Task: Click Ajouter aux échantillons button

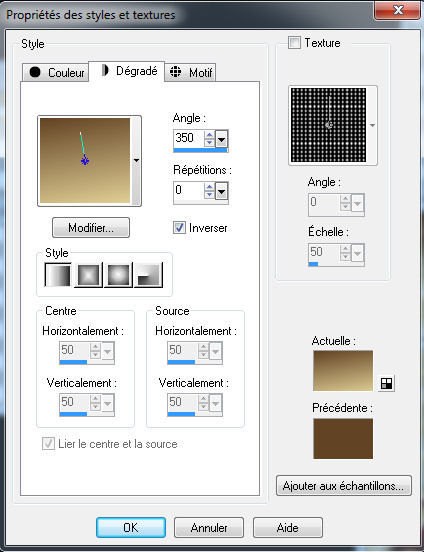Action: [x=344, y=485]
